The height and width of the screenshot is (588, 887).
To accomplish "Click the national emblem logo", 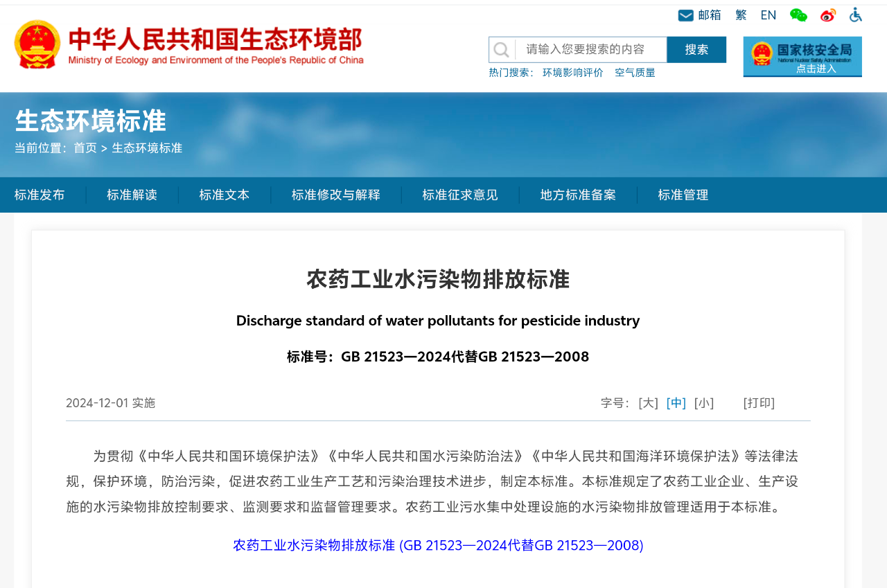I will point(37,44).
